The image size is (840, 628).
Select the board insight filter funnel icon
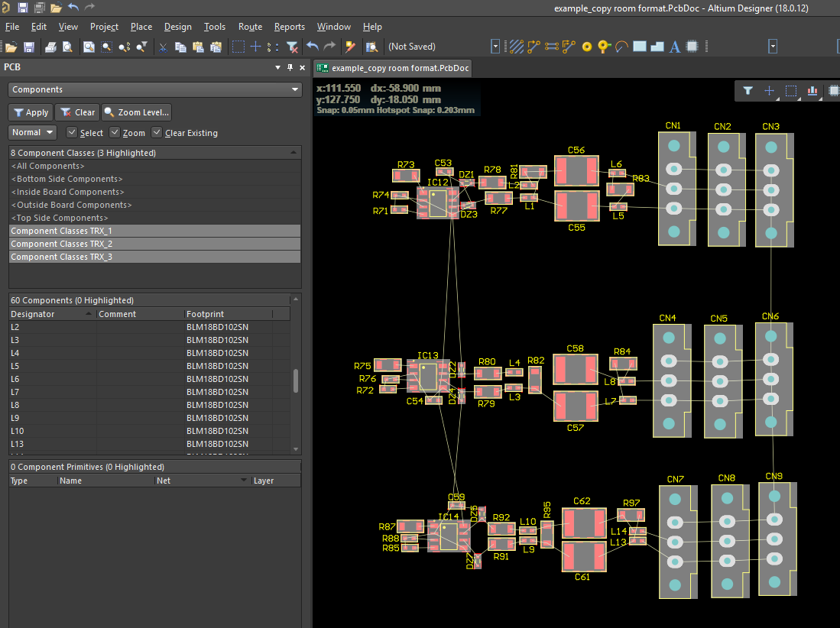point(747,90)
